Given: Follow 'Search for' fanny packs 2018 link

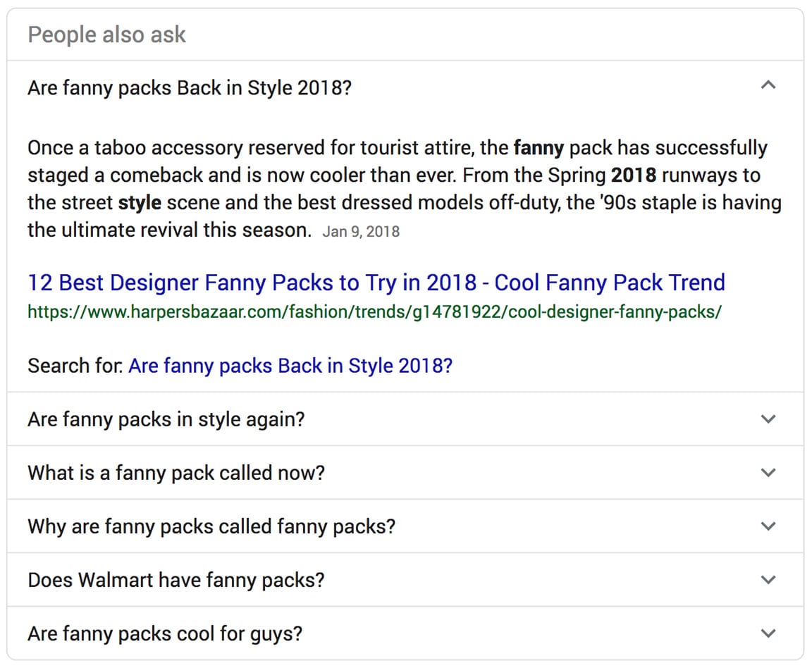Looking at the screenshot, I should [x=290, y=366].
